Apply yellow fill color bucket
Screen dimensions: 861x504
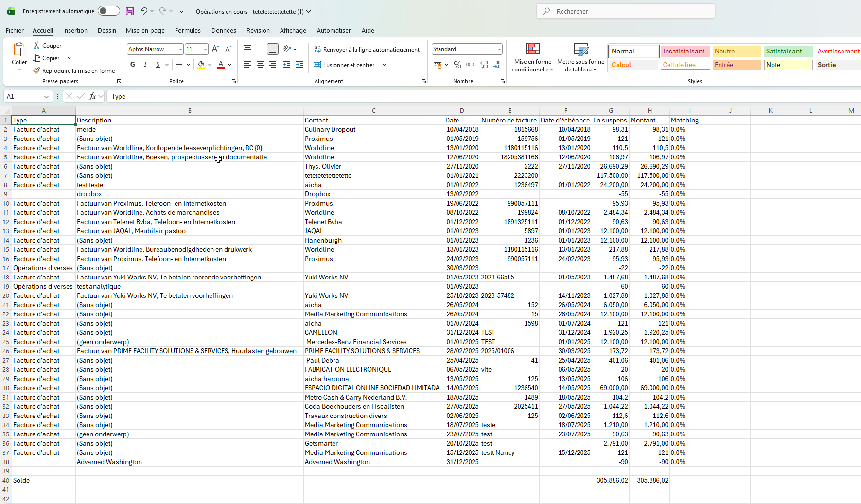coord(201,65)
